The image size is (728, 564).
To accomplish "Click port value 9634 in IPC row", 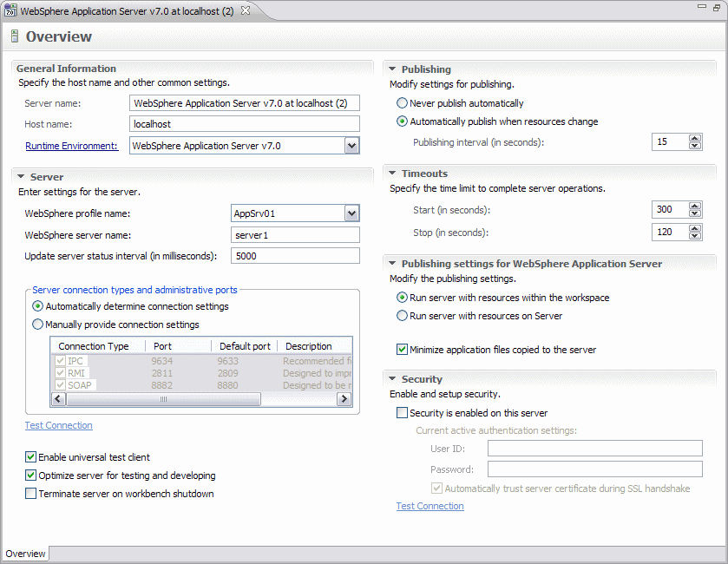I will click(162, 361).
